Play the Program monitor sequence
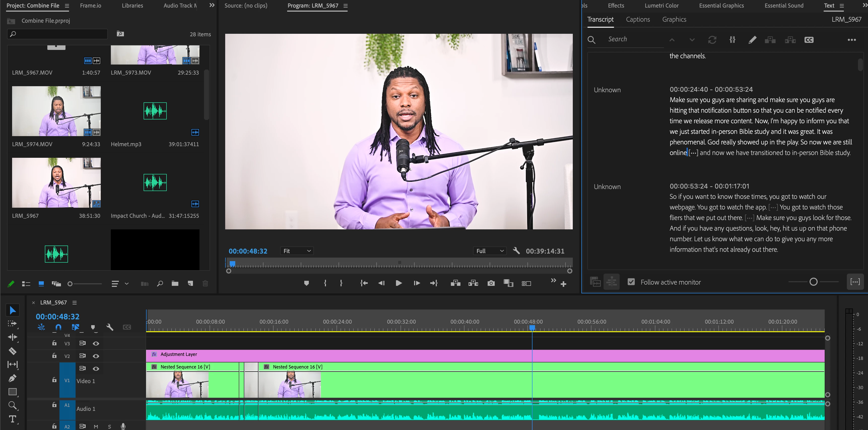This screenshot has width=868, height=430. 398,283
